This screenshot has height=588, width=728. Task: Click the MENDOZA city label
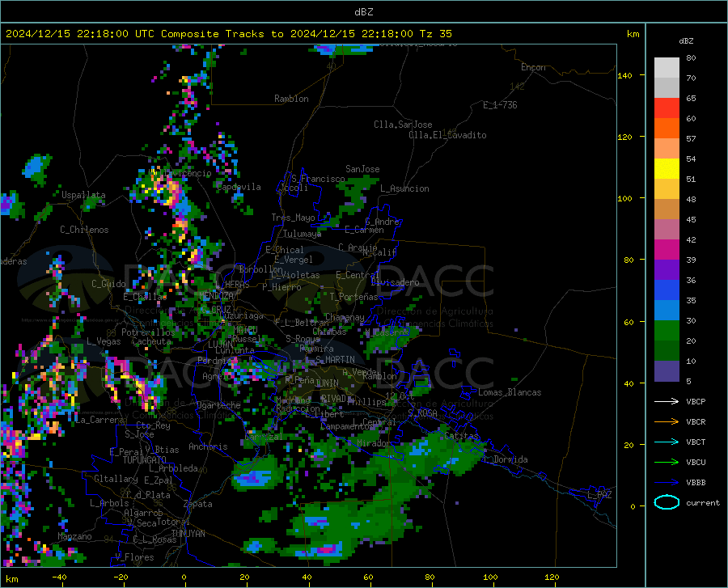click(216, 296)
